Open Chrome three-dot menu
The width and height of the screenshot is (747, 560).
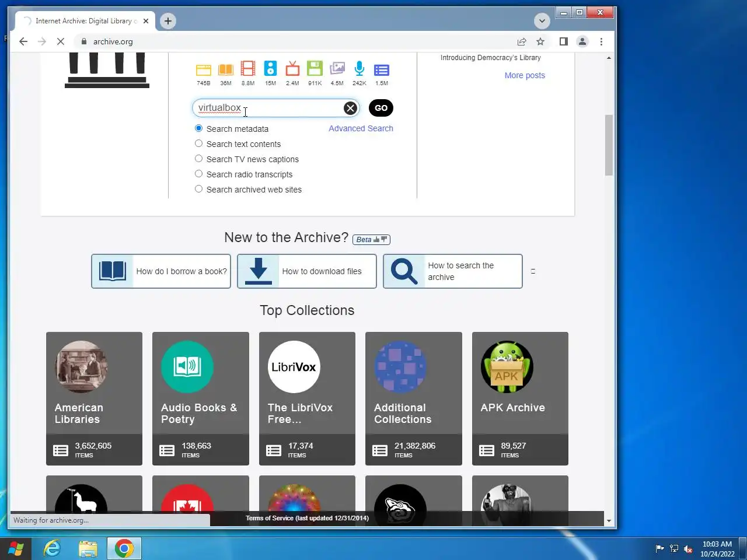click(x=601, y=41)
